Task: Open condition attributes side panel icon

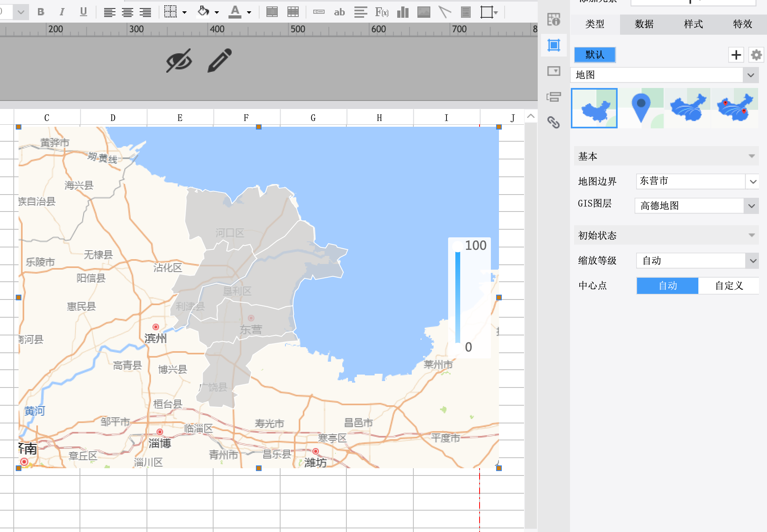Action: coord(553,96)
